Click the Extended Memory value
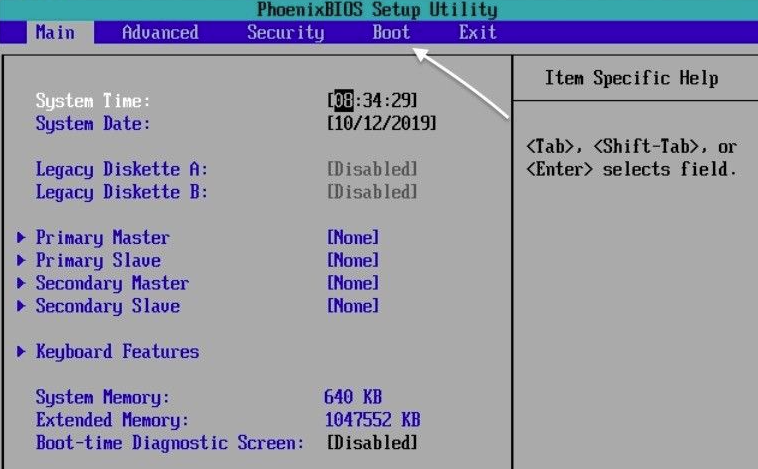 coord(372,420)
